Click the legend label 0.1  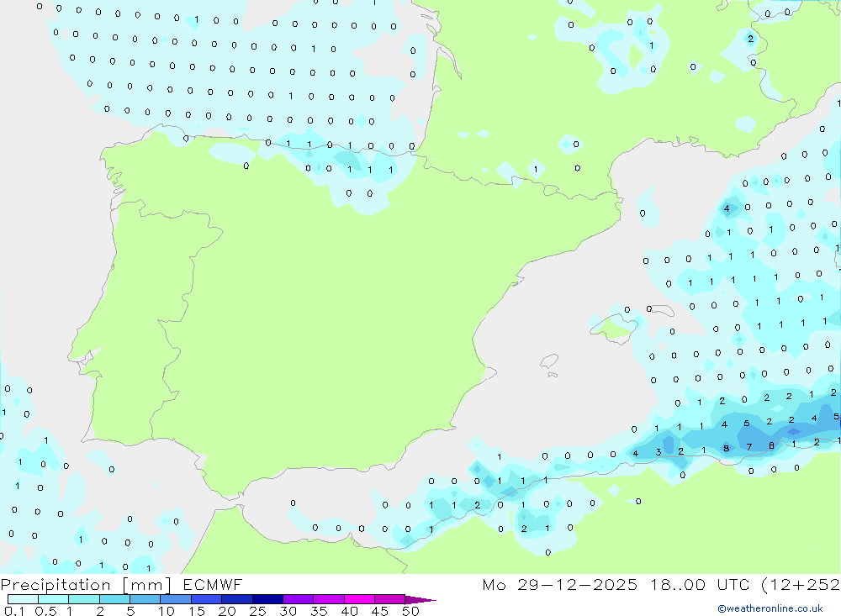[14, 611]
